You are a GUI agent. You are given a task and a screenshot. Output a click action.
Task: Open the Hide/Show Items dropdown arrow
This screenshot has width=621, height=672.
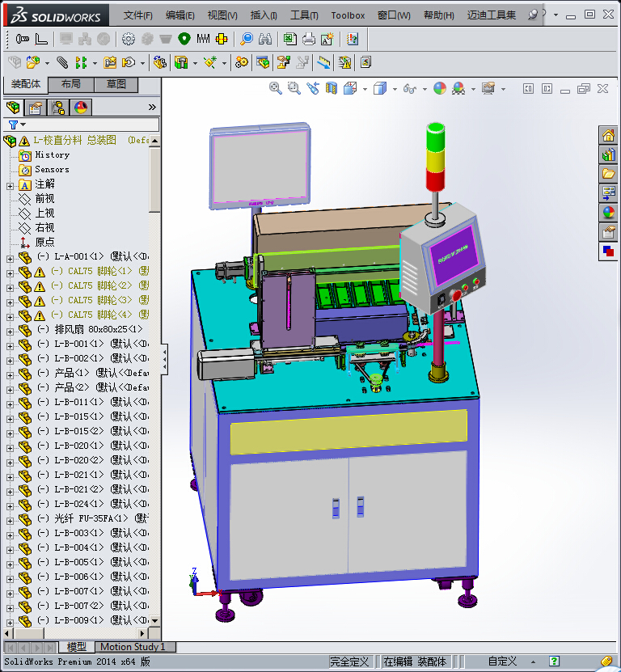pyautogui.click(x=425, y=89)
